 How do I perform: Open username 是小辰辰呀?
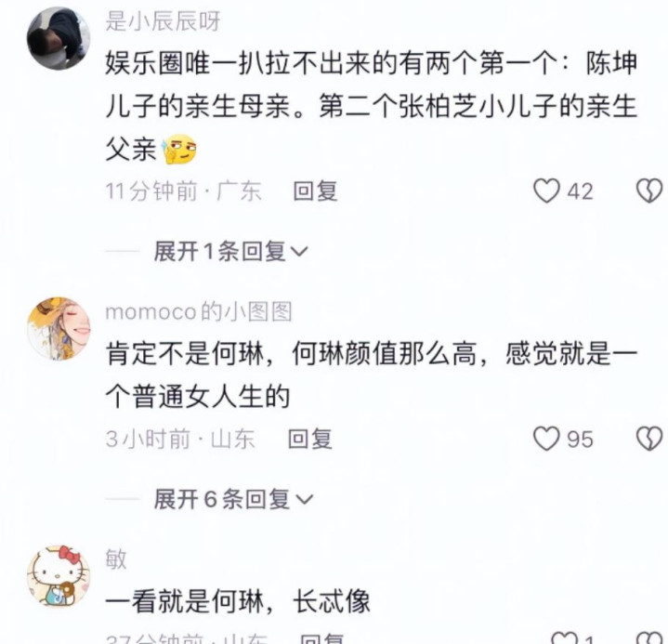(163, 20)
